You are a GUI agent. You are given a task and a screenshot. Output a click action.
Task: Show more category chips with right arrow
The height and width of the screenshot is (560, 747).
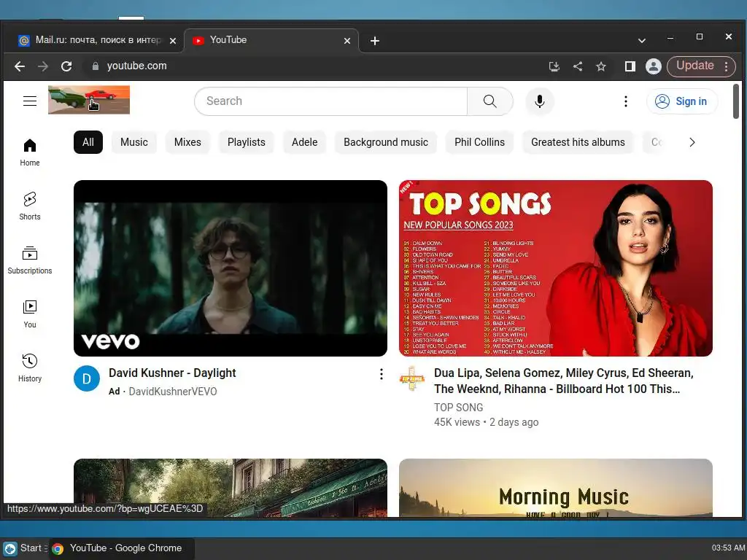tap(692, 142)
